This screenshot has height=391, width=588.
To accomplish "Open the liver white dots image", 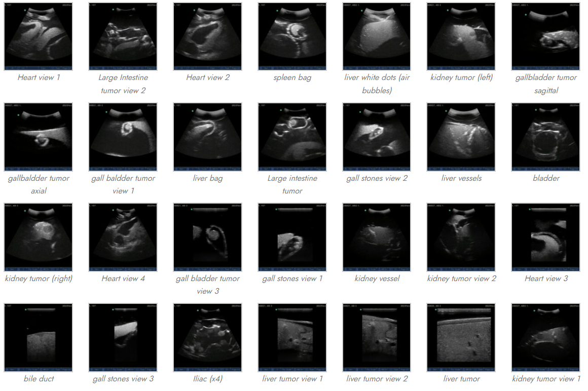I will (x=377, y=36).
